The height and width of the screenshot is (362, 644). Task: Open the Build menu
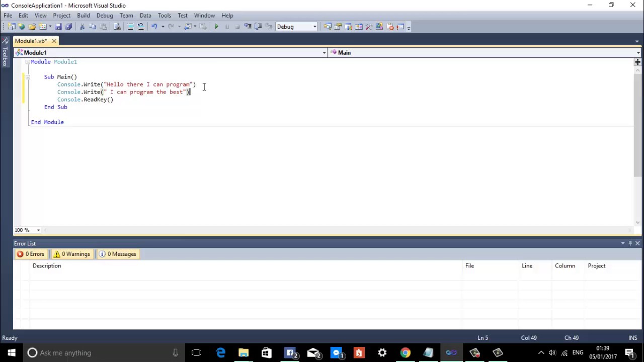(84, 15)
